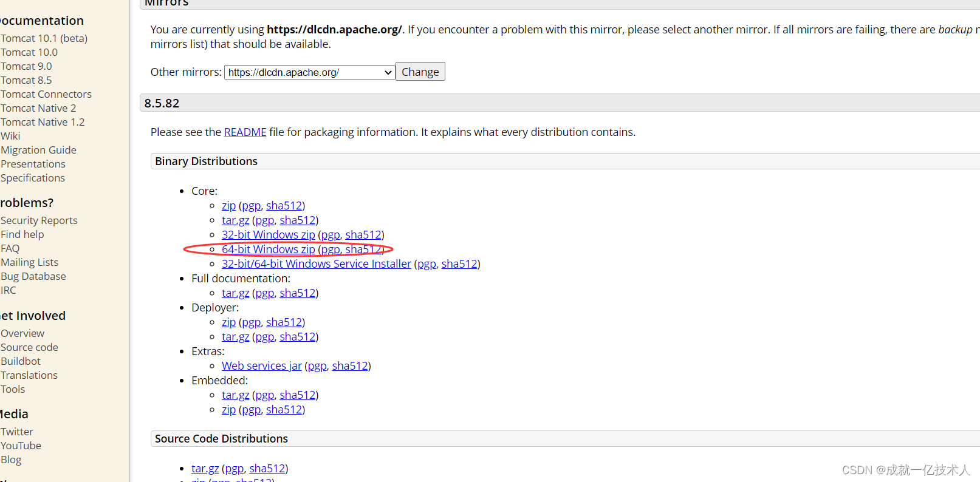This screenshot has width=980, height=482.
Task: Open pgp for source tar.gz
Action: point(235,469)
